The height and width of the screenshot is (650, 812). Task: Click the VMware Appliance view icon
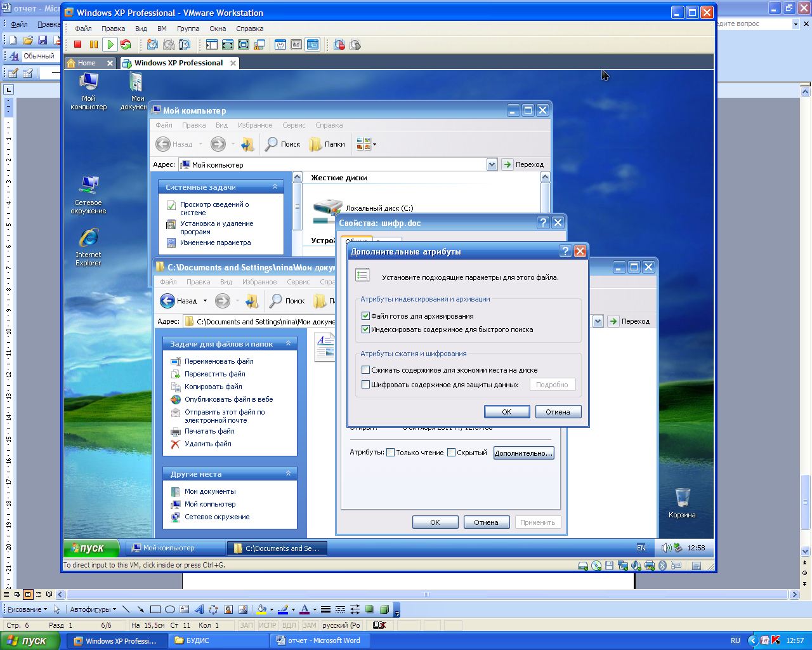(x=296, y=44)
